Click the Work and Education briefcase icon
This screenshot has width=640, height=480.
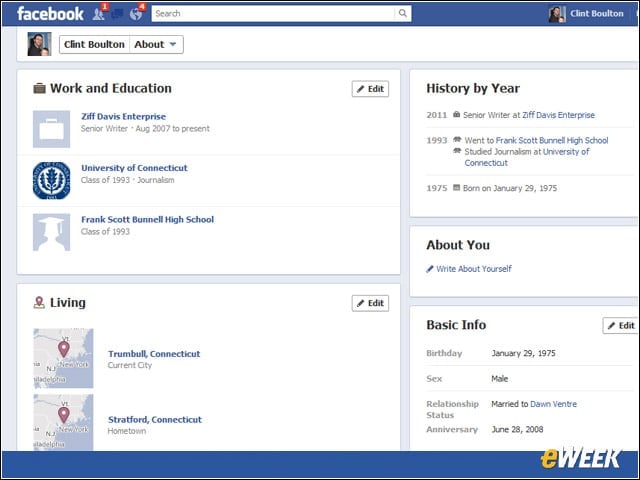click(x=39, y=88)
